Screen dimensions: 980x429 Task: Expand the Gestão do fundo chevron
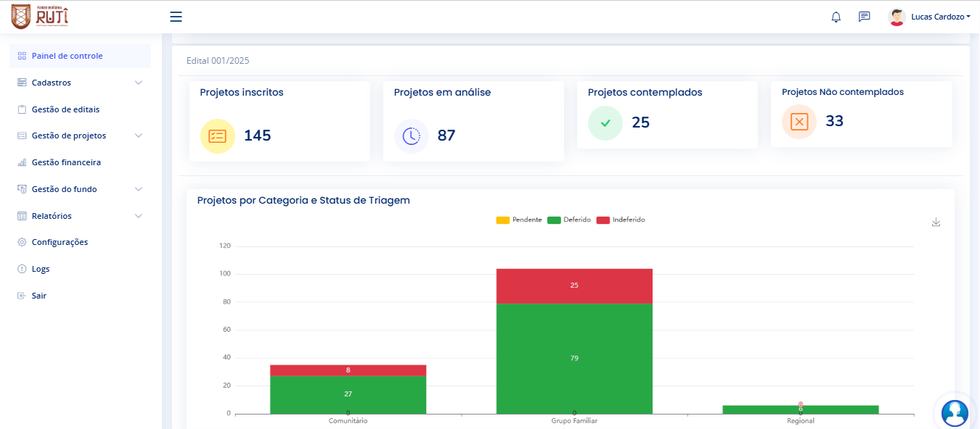click(x=139, y=189)
